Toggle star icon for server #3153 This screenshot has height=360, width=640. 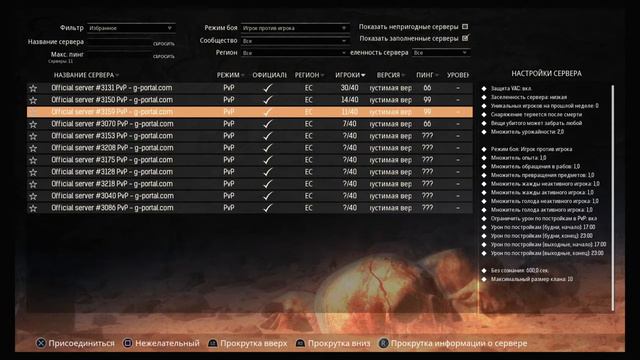[33, 136]
